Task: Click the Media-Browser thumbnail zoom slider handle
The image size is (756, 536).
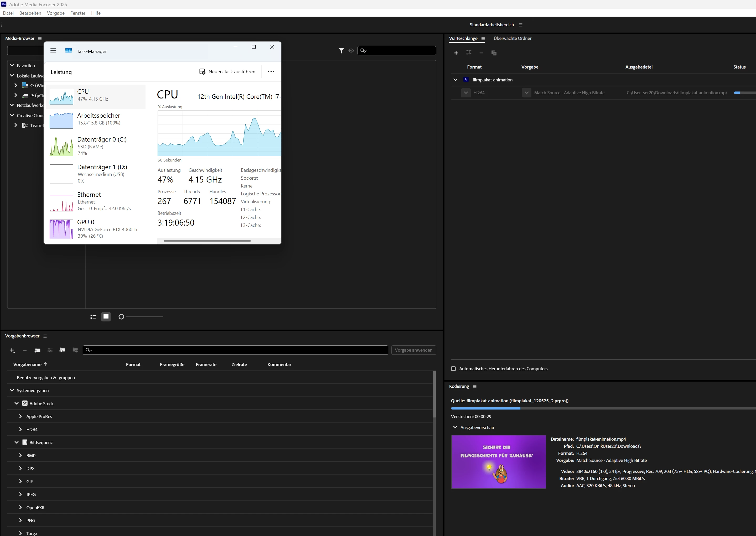Action: point(121,316)
